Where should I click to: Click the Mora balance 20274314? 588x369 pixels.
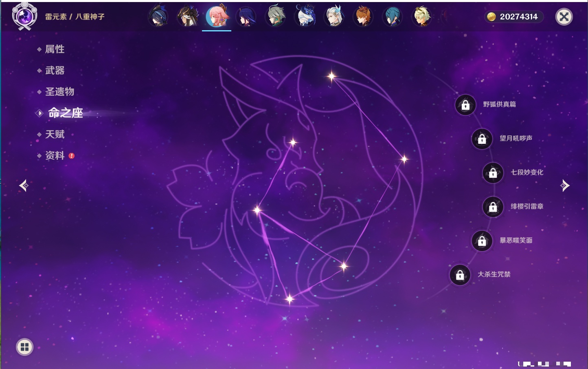[519, 17]
